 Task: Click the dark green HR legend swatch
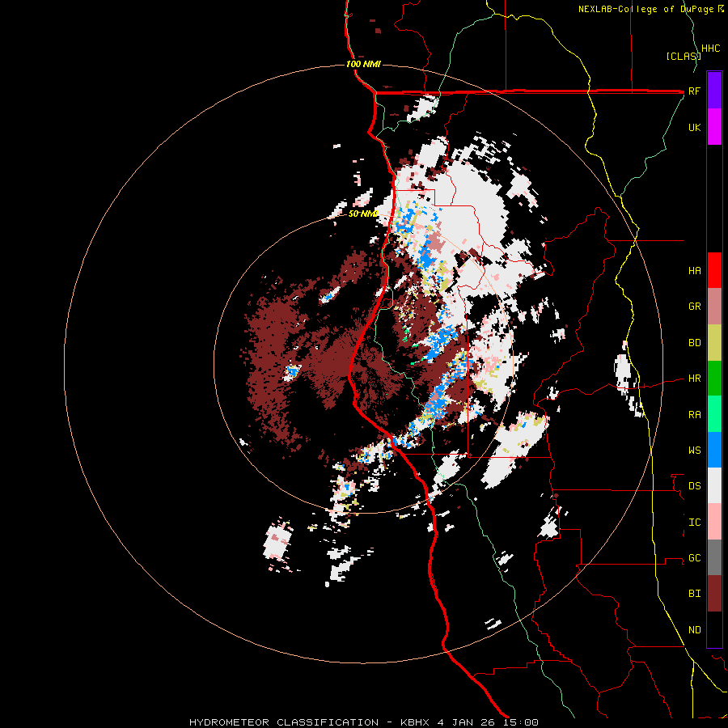pos(714,379)
